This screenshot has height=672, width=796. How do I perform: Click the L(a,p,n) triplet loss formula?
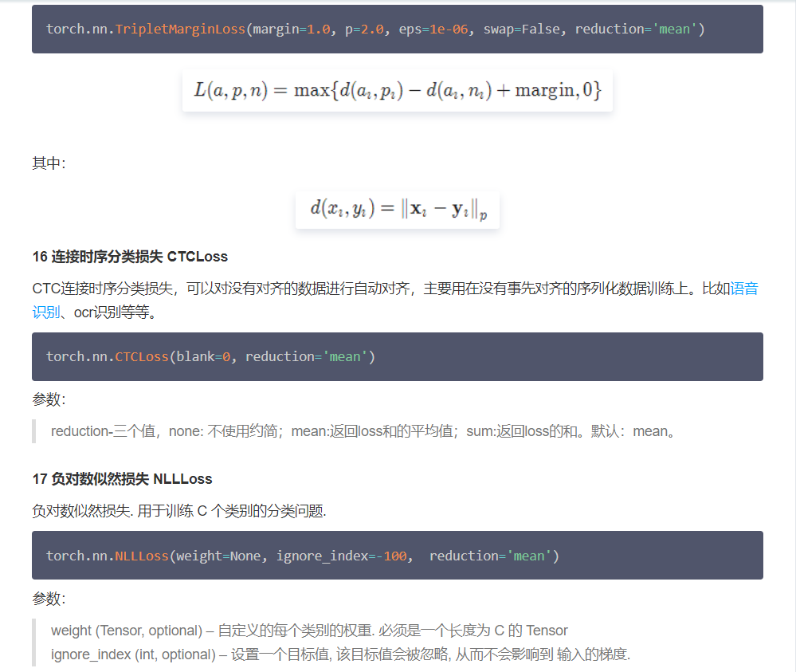[398, 90]
